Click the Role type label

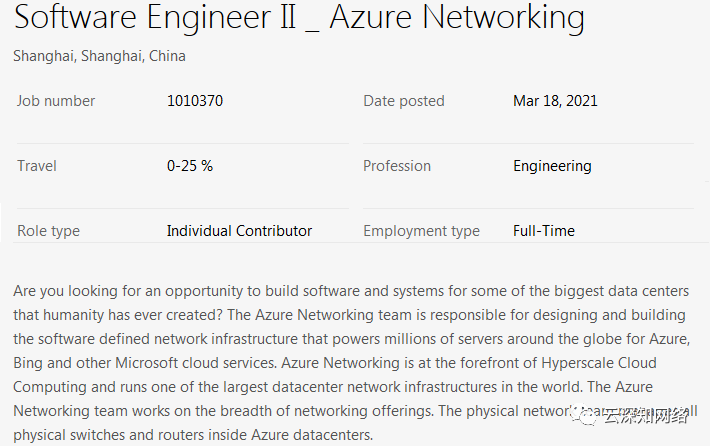point(48,231)
